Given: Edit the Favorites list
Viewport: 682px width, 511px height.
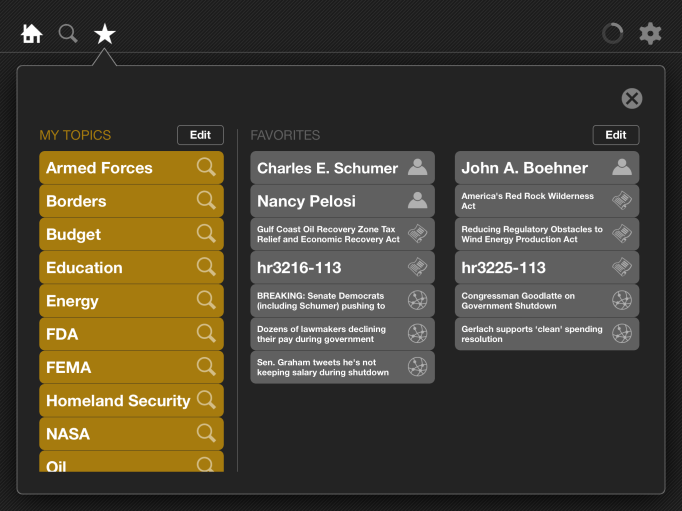Looking at the screenshot, I should point(615,135).
